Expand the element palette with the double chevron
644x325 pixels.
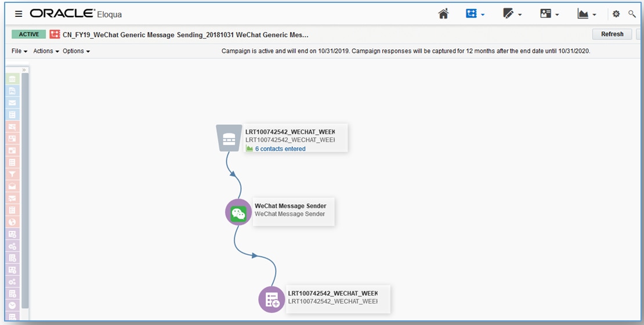pyautogui.click(x=24, y=70)
